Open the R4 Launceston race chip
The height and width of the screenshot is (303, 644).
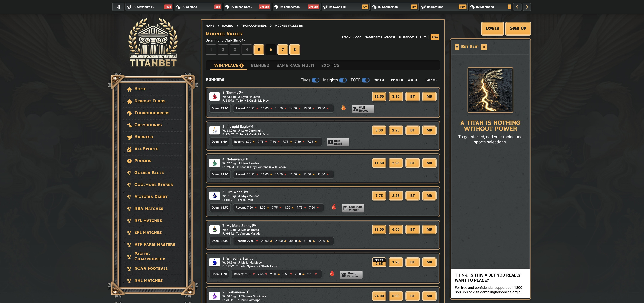(x=296, y=7)
